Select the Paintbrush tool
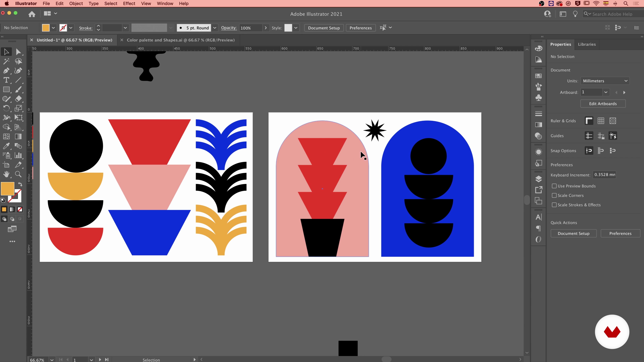This screenshot has width=644, height=362. pos(18,89)
